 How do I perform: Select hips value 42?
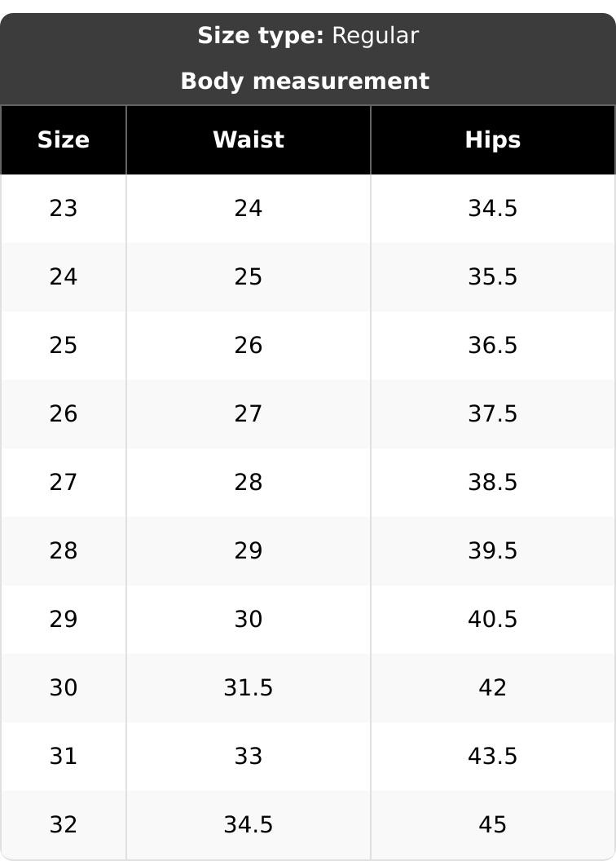493,688
